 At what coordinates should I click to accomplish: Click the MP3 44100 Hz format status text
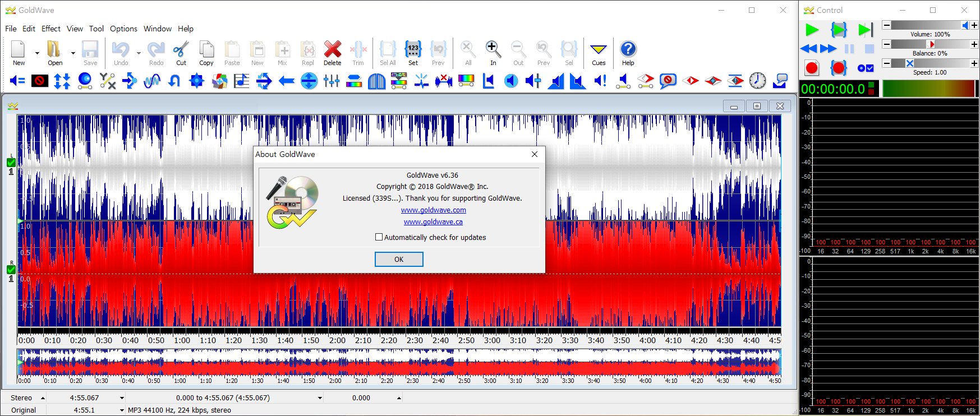[180, 410]
